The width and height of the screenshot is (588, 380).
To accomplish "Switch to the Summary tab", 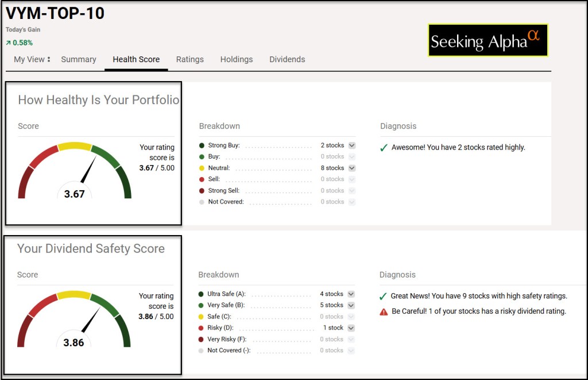I will point(79,59).
